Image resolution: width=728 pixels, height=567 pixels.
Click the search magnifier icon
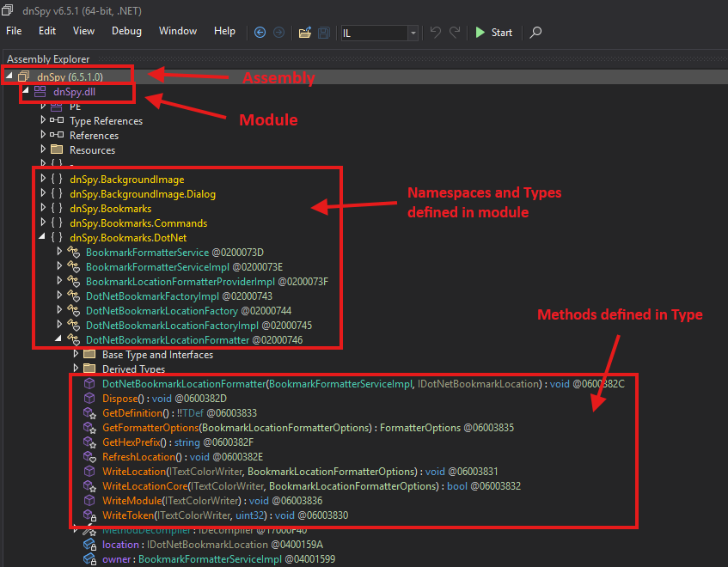535,33
